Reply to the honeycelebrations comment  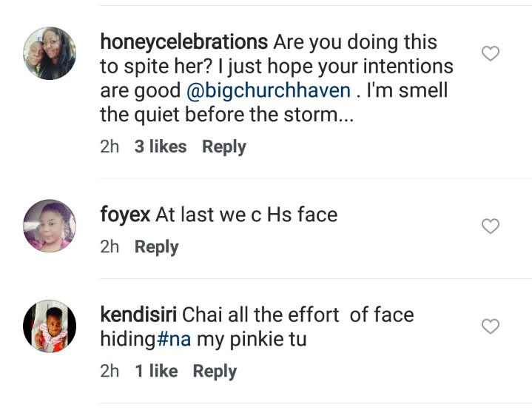224,147
